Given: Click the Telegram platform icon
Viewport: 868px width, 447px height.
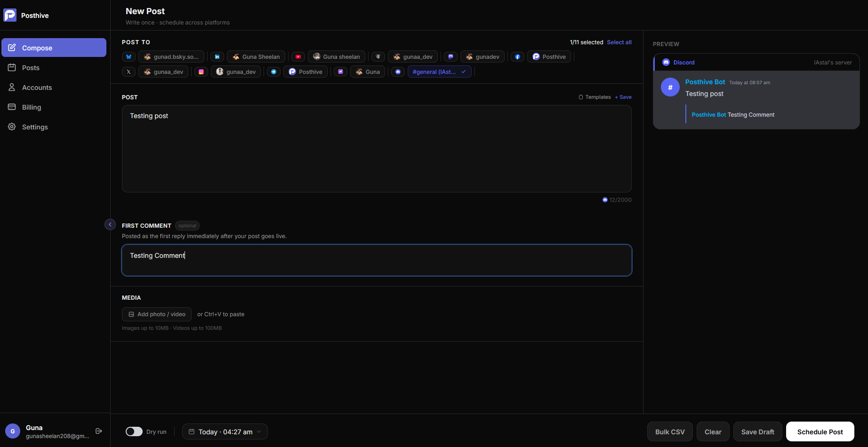Looking at the screenshot, I should pos(273,72).
